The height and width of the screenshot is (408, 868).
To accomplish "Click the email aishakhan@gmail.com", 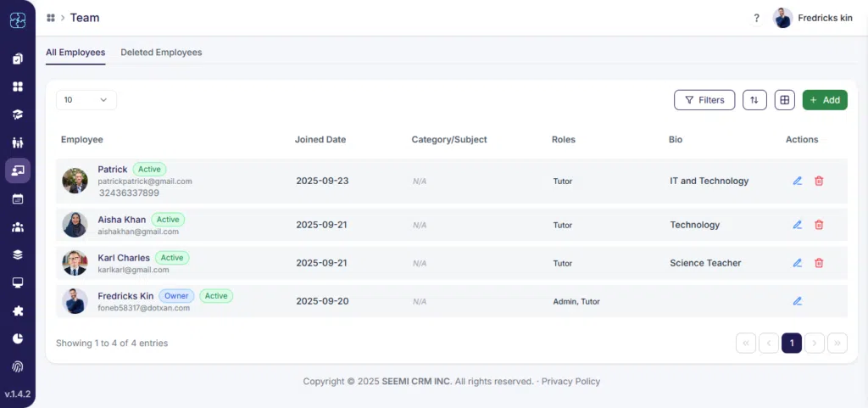I will pos(138,232).
